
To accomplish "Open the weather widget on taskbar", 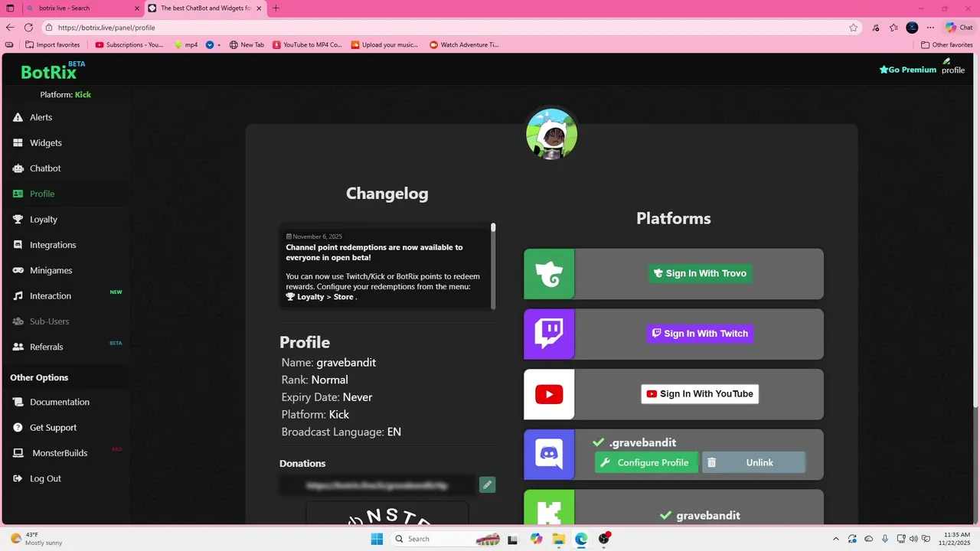I will click(x=37, y=539).
